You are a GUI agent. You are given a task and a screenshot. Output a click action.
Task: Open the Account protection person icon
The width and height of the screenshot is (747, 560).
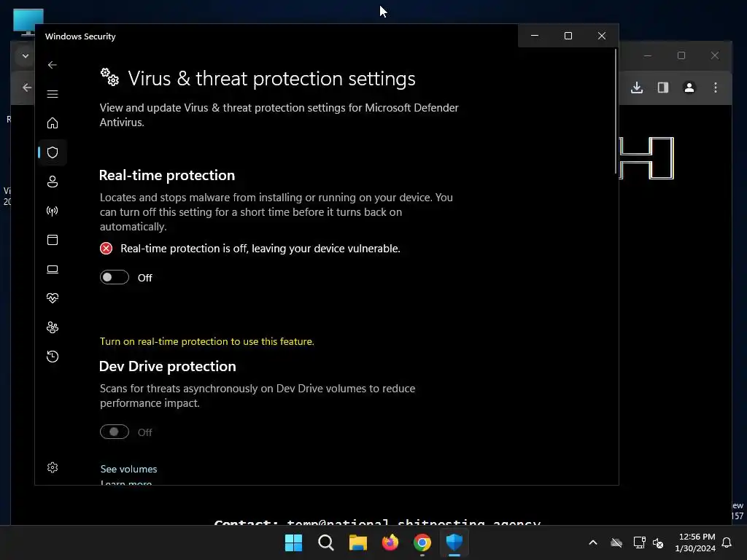(53, 182)
